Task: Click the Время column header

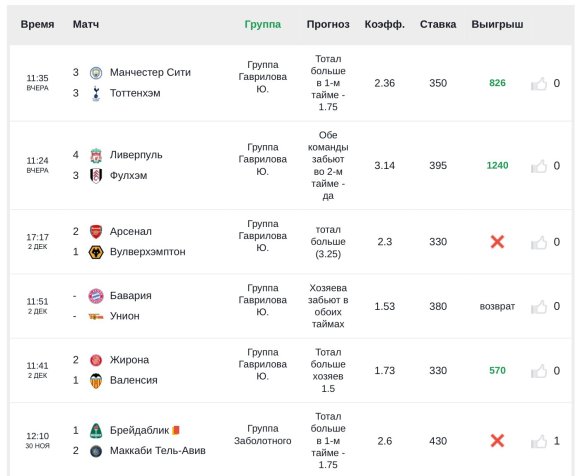Action: [x=37, y=25]
